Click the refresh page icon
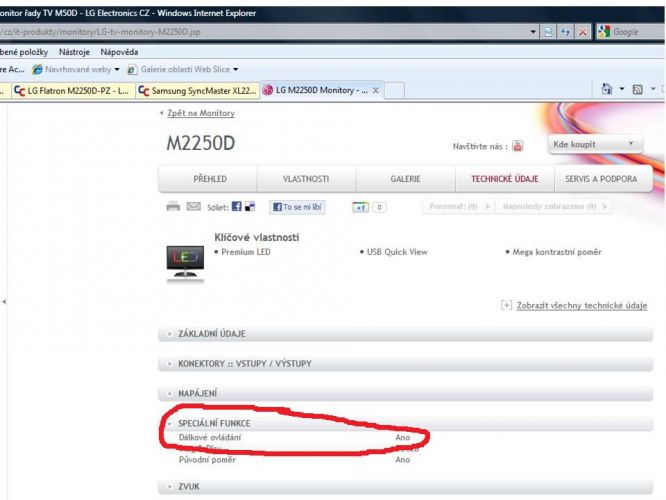 coord(565,32)
